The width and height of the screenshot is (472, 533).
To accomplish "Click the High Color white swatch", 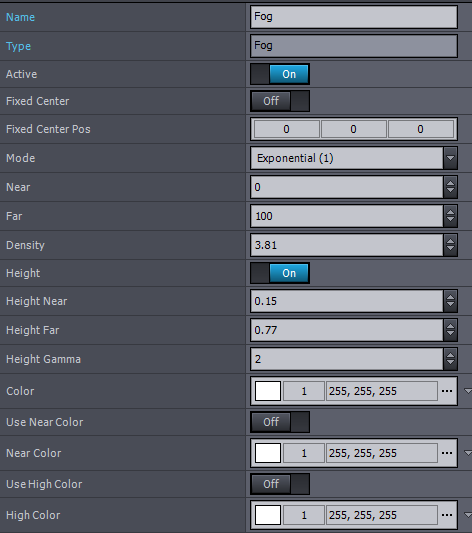I will pos(268,515).
